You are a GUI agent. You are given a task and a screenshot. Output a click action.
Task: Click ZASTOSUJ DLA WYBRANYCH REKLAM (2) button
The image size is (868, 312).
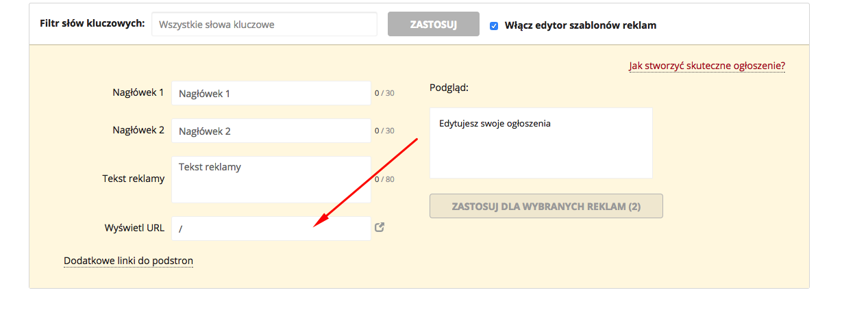pos(546,206)
